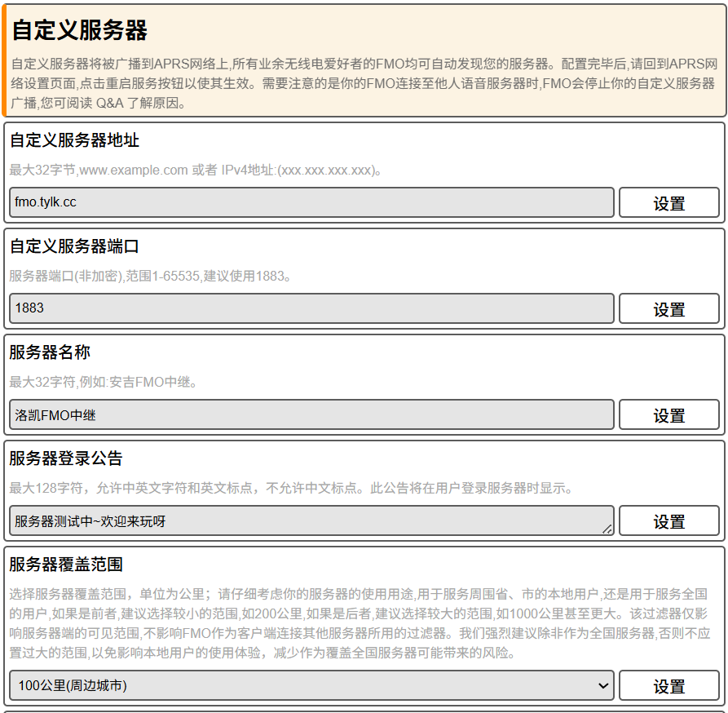Image resolution: width=728 pixels, height=713 pixels.
Task: Focus the port field containing 1883
Action: [x=311, y=308]
